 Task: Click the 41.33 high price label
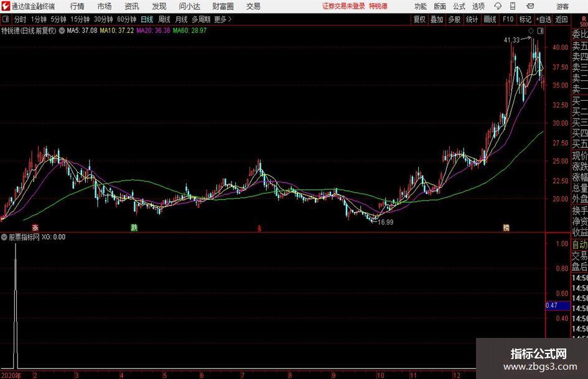point(511,40)
